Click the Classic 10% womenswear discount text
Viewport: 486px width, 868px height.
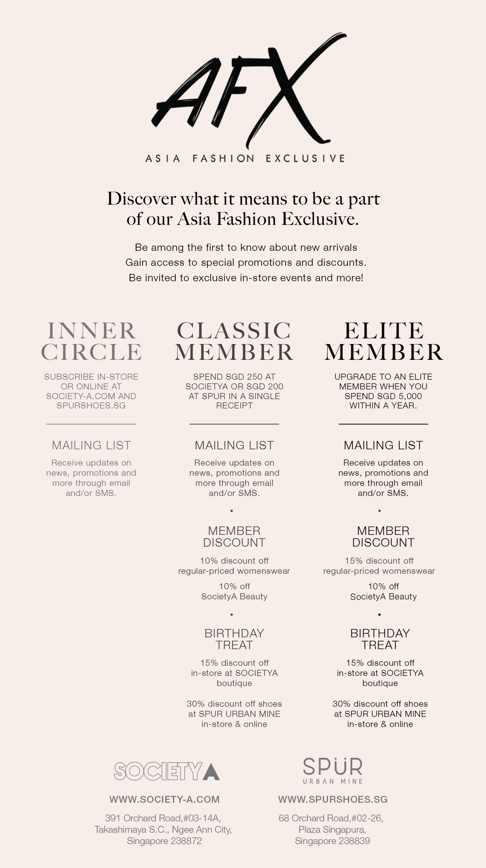coord(234,566)
